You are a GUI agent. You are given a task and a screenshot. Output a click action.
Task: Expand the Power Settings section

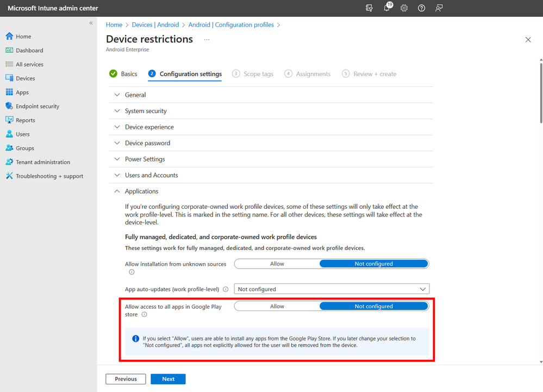[271, 159]
